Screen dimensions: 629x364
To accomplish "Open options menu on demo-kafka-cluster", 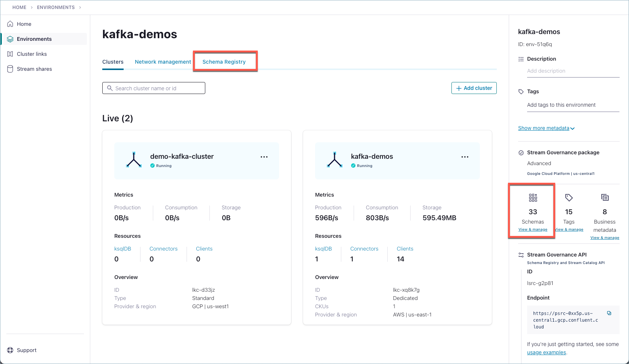I will (264, 157).
